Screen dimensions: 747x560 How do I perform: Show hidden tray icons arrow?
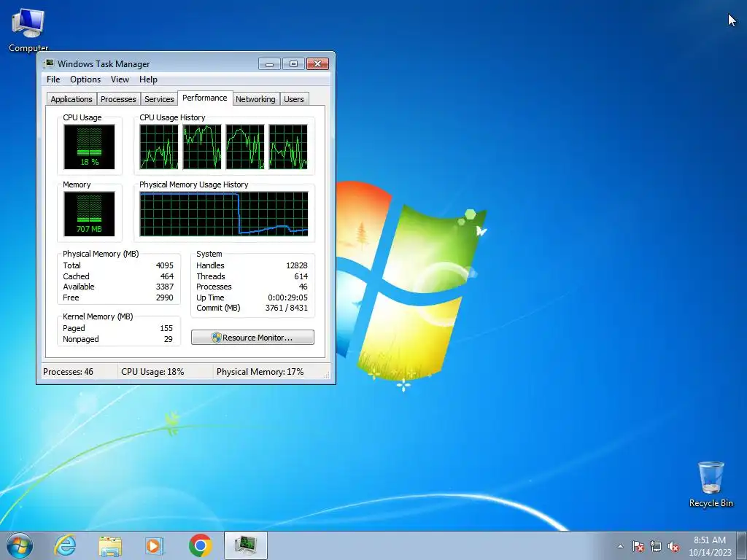click(620, 547)
